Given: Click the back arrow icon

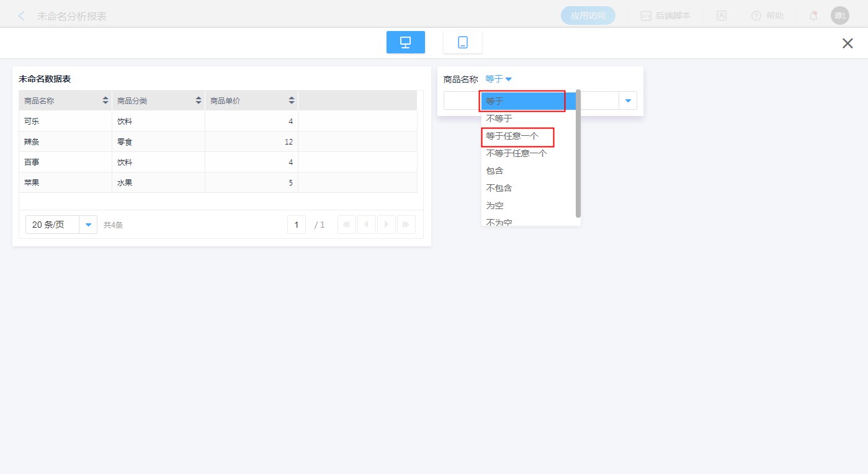Looking at the screenshot, I should (22, 16).
